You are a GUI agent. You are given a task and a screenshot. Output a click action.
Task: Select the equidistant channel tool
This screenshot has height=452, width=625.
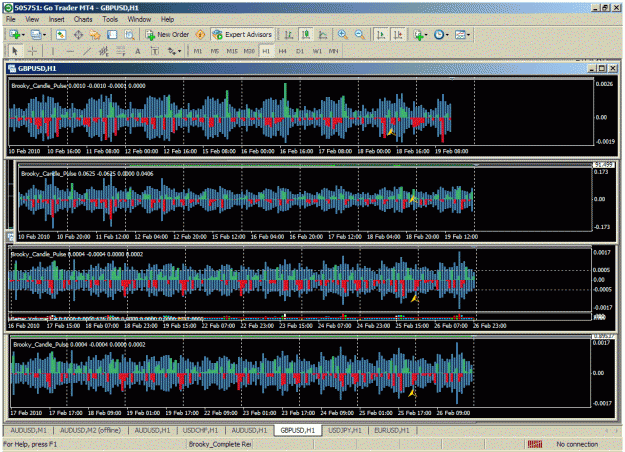pos(104,51)
